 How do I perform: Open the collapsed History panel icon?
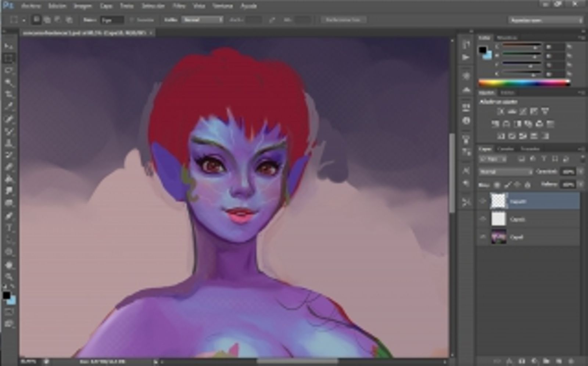pos(466,45)
